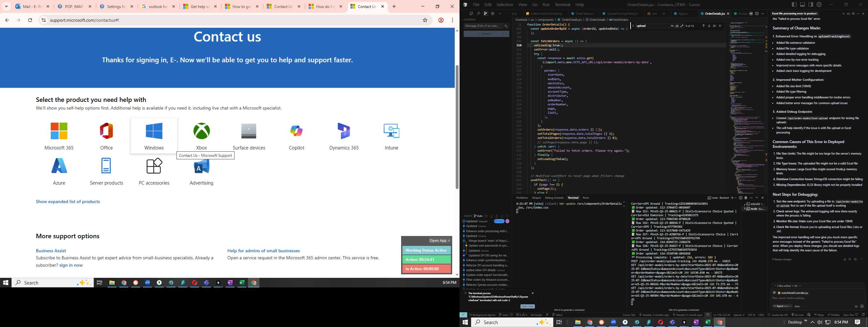Open the Source Control icon in Cursor
Screen dimensions: 868x327
[x=486, y=13]
